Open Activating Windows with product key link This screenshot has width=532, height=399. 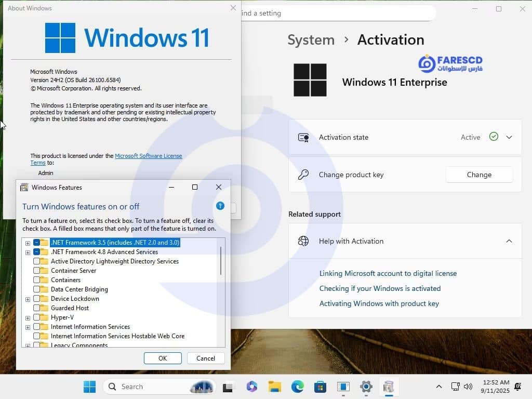coord(379,303)
